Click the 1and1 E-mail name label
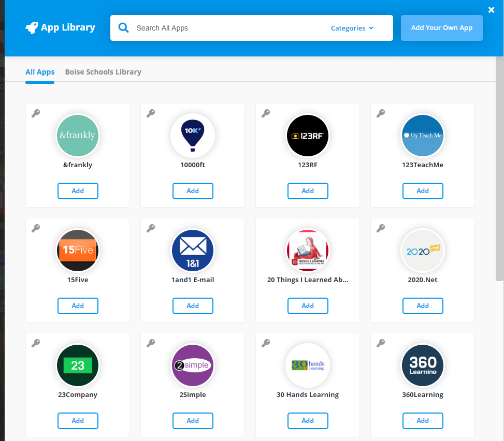 [193, 280]
